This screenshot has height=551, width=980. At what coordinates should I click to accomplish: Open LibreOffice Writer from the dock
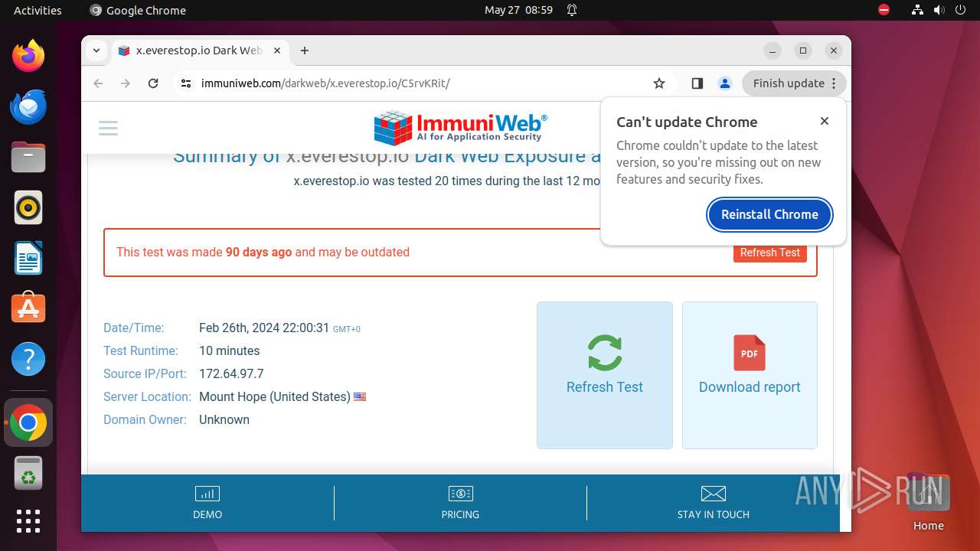point(28,258)
